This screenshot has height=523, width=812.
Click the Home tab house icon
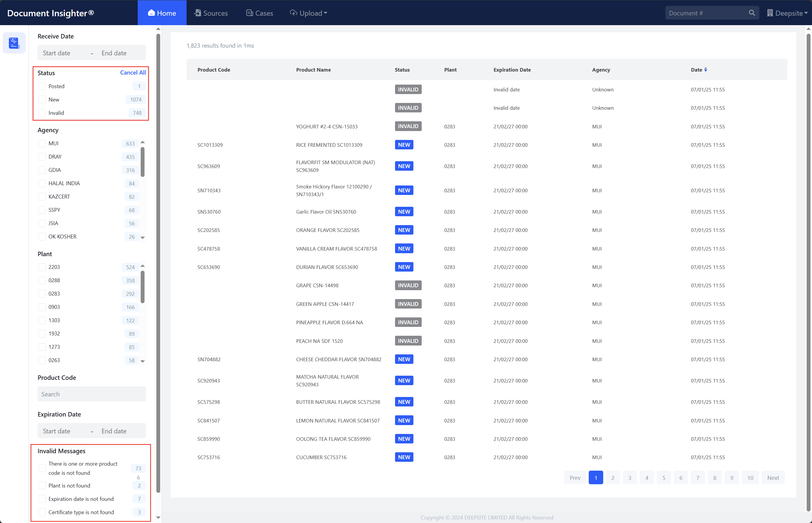click(151, 13)
